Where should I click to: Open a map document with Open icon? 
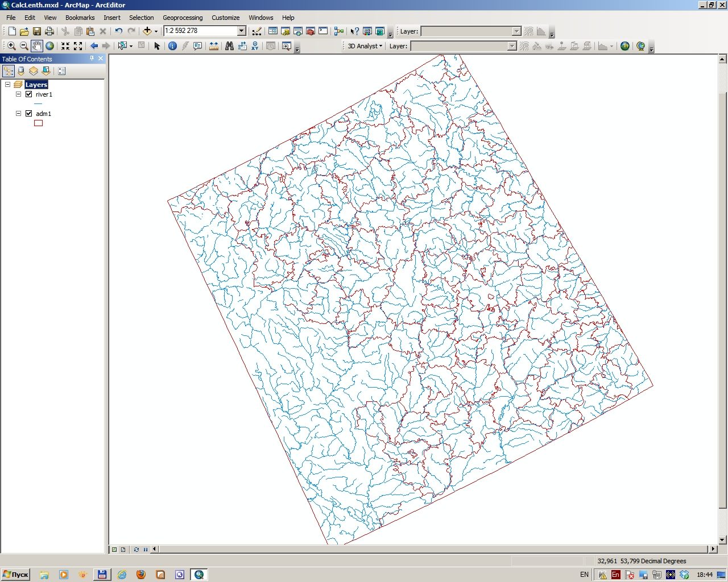(24, 31)
